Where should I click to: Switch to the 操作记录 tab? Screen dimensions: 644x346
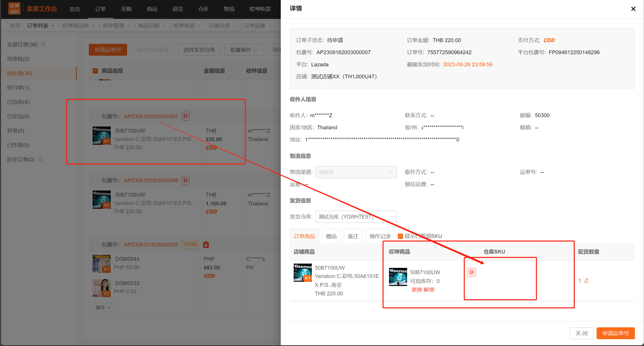click(x=380, y=236)
